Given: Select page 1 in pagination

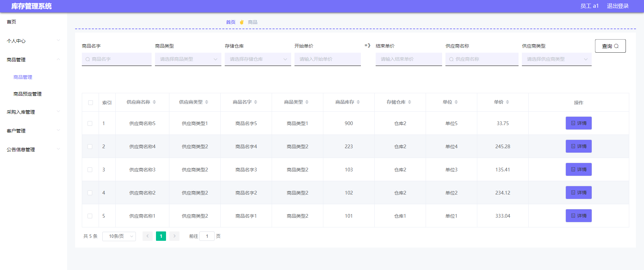Looking at the screenshot, I should (x=161, y=236).
